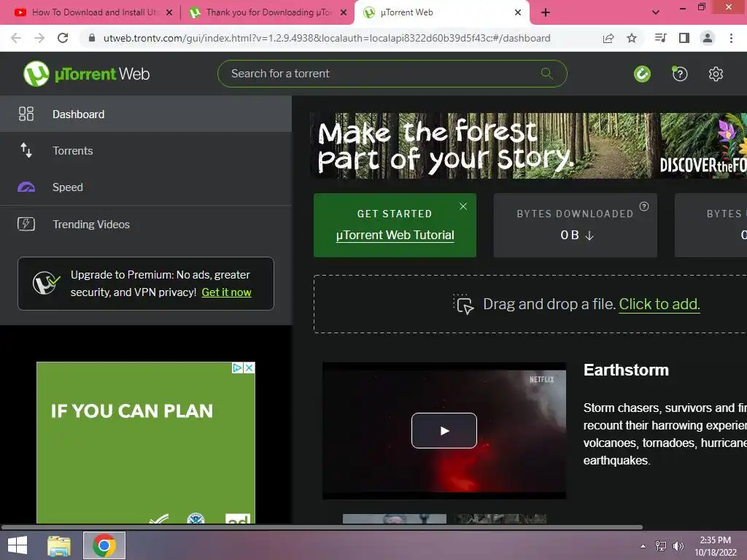The height and width of the screenshot is (560, 747).
Task: Click the Premium upgrade shield icon
Action: click(x=46, y=284)
